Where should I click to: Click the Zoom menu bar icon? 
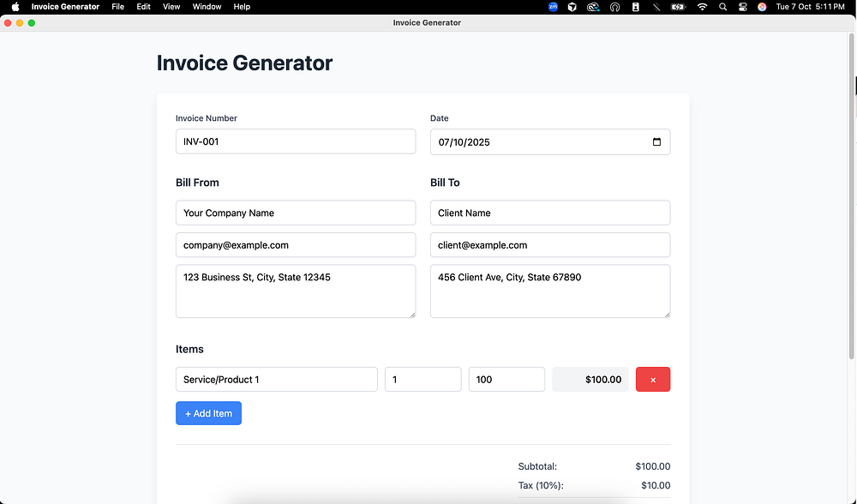click(553, 7)
